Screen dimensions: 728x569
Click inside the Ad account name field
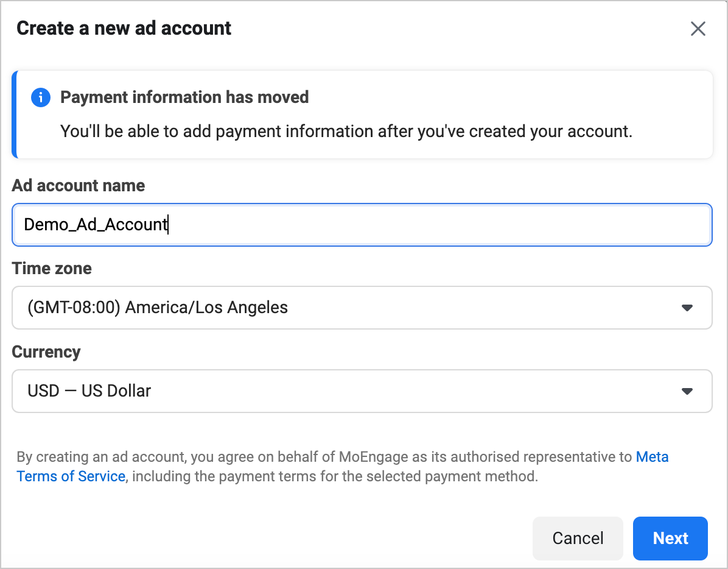pyautogui.click(x=362, y=225)
